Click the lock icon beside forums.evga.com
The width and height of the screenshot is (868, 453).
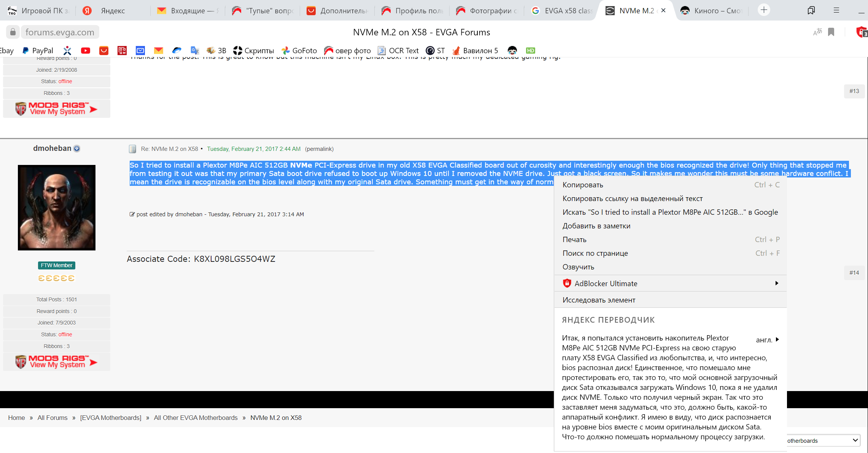[13, 32]
